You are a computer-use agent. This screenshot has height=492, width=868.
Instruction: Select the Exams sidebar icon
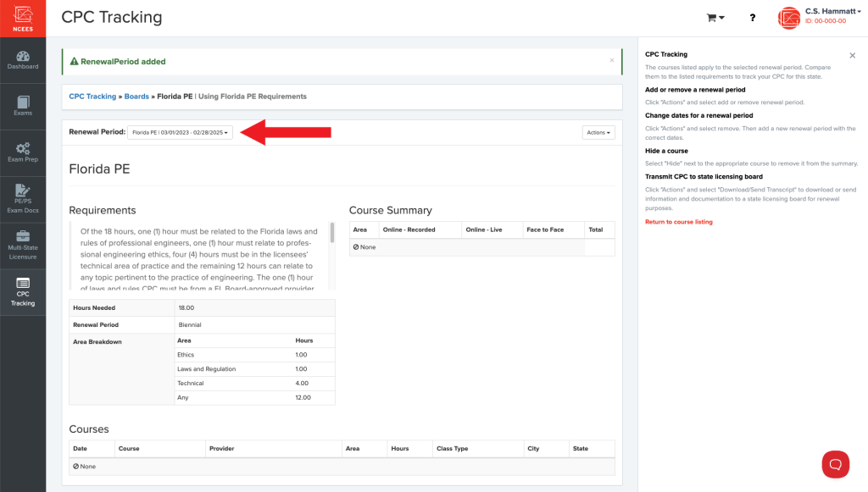coord(22,103)
